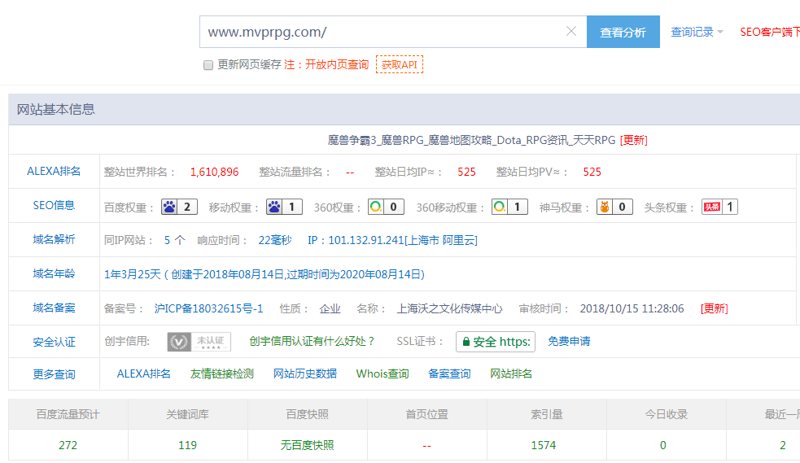
Task: Click record number 沪ICP备18032615号-1
Action: (x=209, y=308)
